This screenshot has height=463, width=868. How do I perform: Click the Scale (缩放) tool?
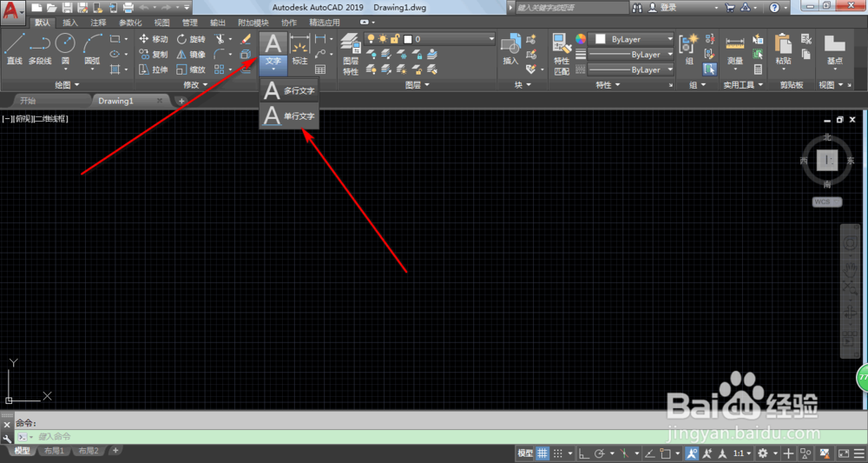click(191, 69)
